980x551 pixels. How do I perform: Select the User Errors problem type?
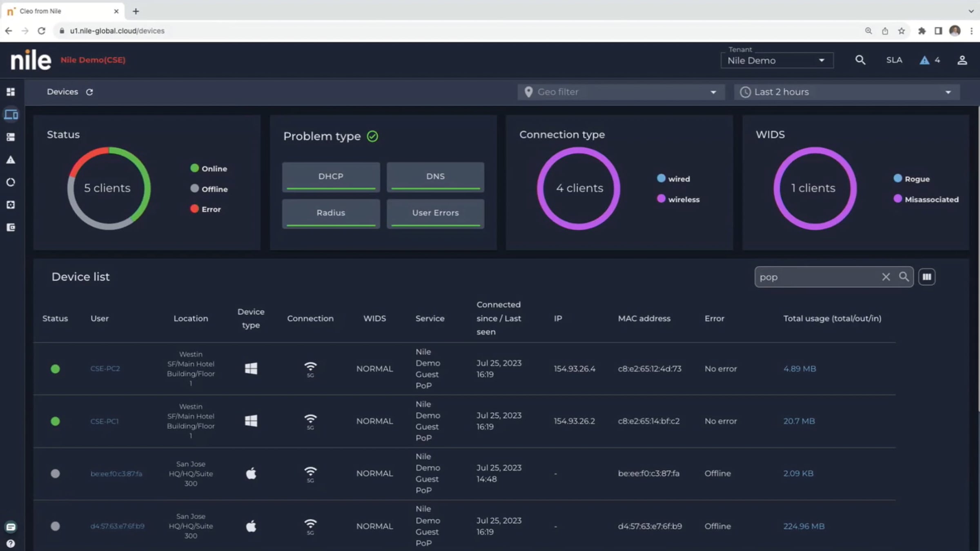[435, 213]
